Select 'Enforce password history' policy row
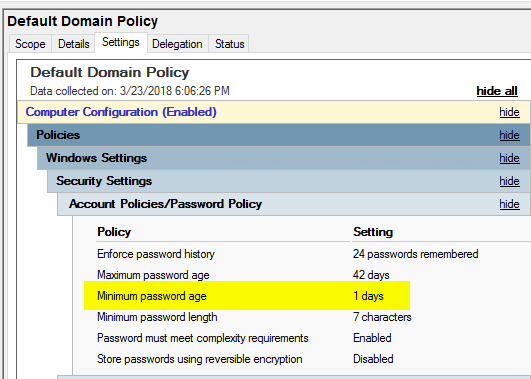This screenshot has width=531, height=379. (156, 254)
